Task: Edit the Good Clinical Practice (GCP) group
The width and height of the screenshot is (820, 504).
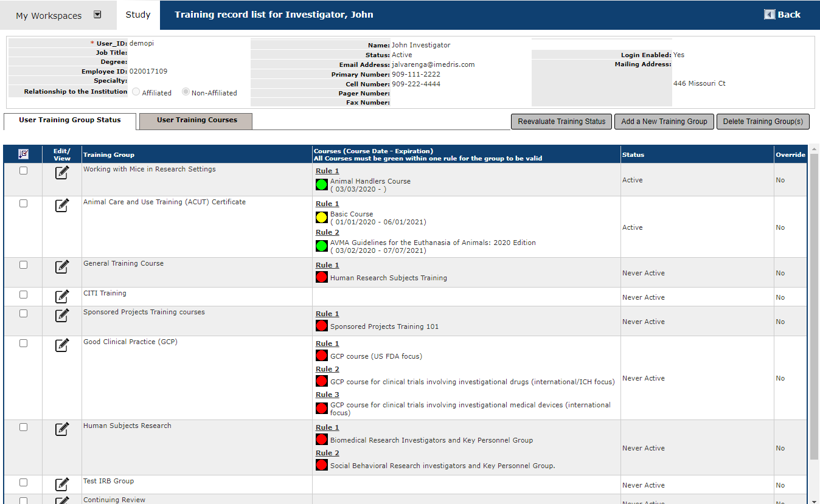Action: tap(62, 345)
